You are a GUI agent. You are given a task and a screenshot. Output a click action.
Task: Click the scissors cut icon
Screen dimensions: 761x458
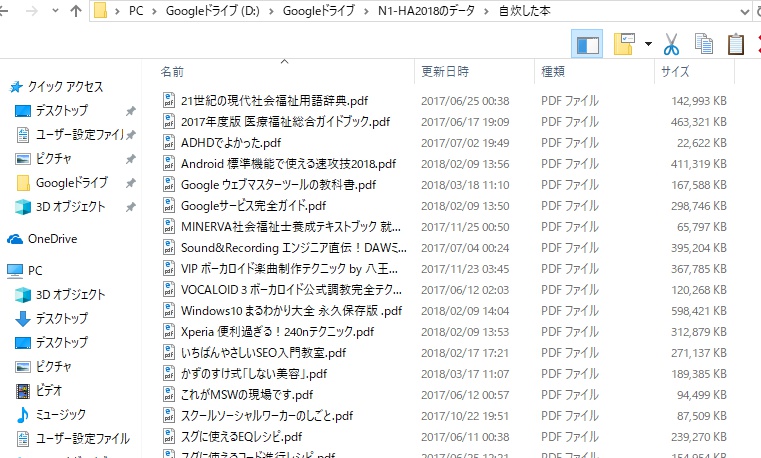[671, 44]
